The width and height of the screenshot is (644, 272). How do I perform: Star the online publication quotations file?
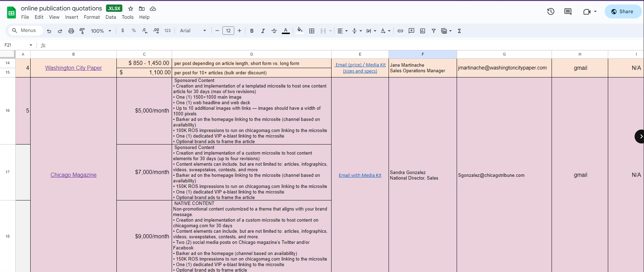pyautogui.click(x=131, y=9)
